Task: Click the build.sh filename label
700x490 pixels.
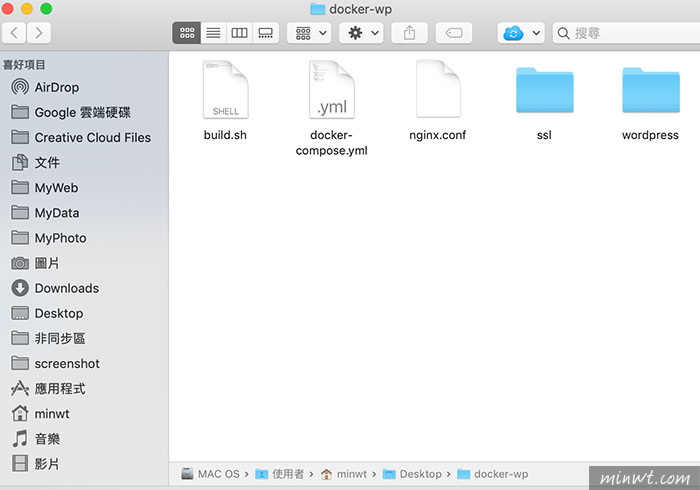Action: pos(225,135)
